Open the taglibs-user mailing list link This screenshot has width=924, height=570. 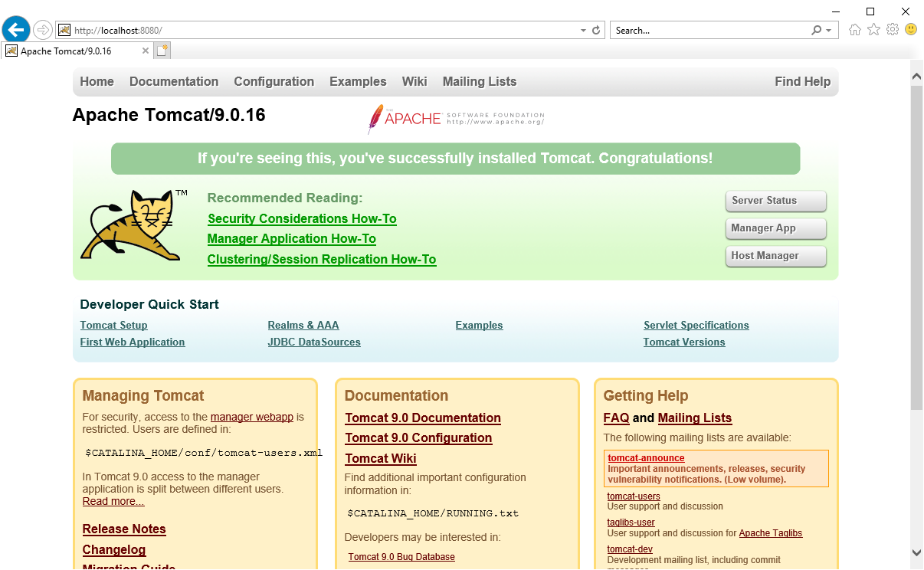[x=631, y=522]
